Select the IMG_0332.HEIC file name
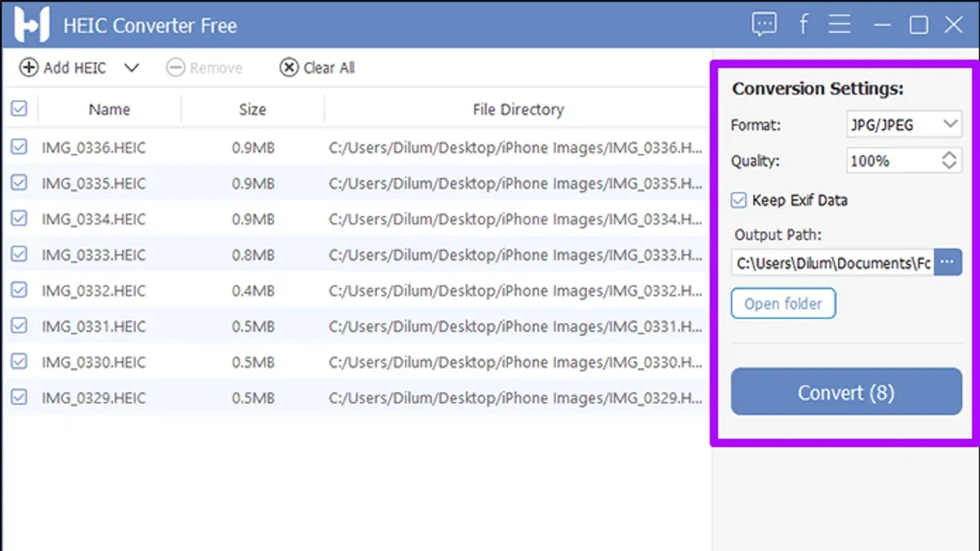This screenshot has height=551, width=980. (x=94, y=291)
